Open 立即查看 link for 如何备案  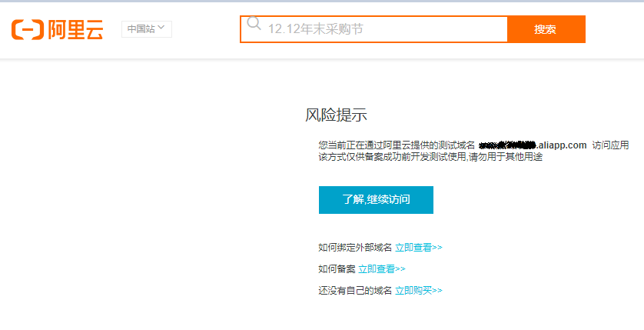coord(381,269)
